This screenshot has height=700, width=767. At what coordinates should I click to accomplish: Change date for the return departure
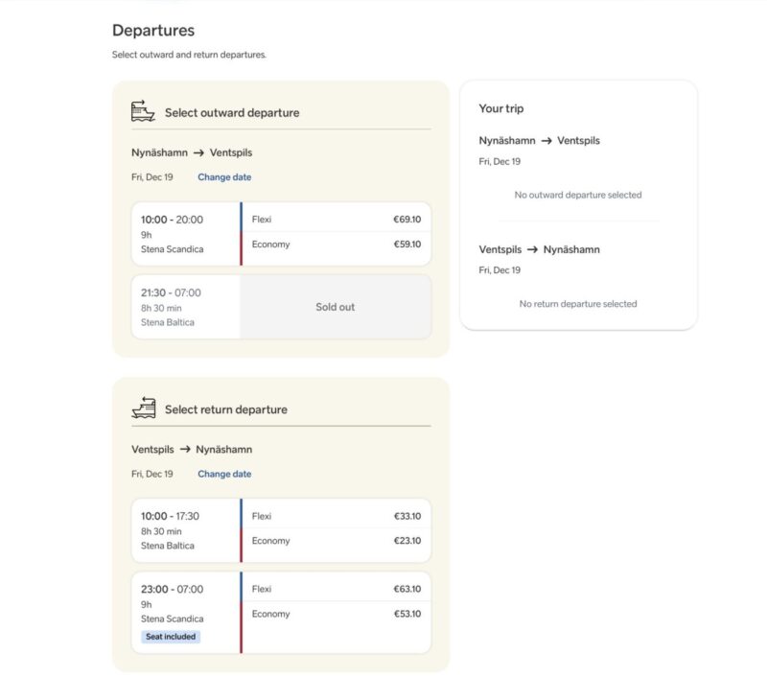(224, 474)
